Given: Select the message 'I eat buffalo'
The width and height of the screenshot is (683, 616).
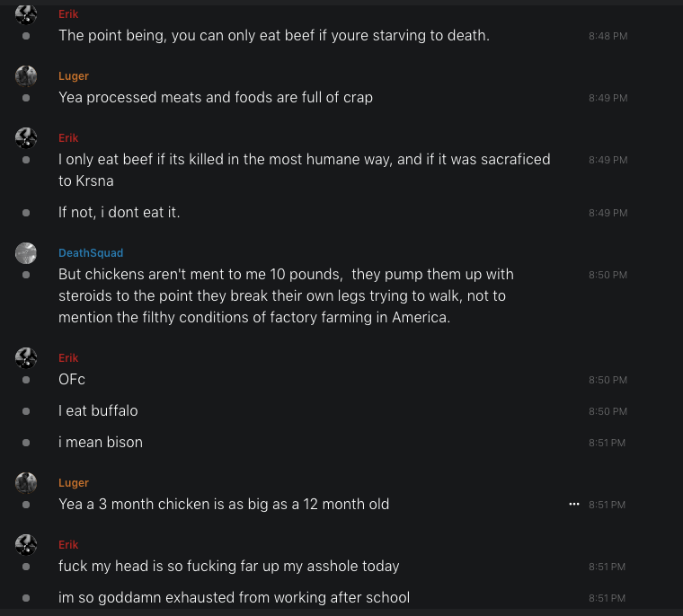Looking at the screenshot, I should pos(98,411).
